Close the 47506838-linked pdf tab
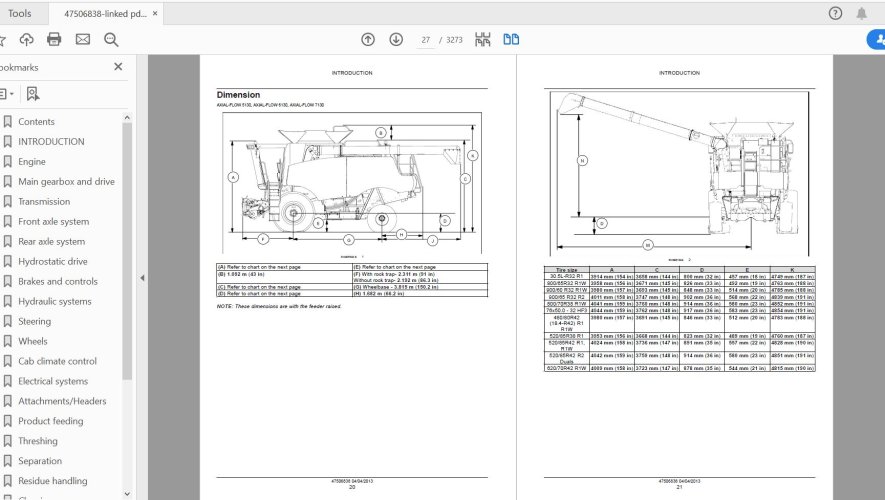The height and width of the screenshot is (500, 885). click(155, 13)
